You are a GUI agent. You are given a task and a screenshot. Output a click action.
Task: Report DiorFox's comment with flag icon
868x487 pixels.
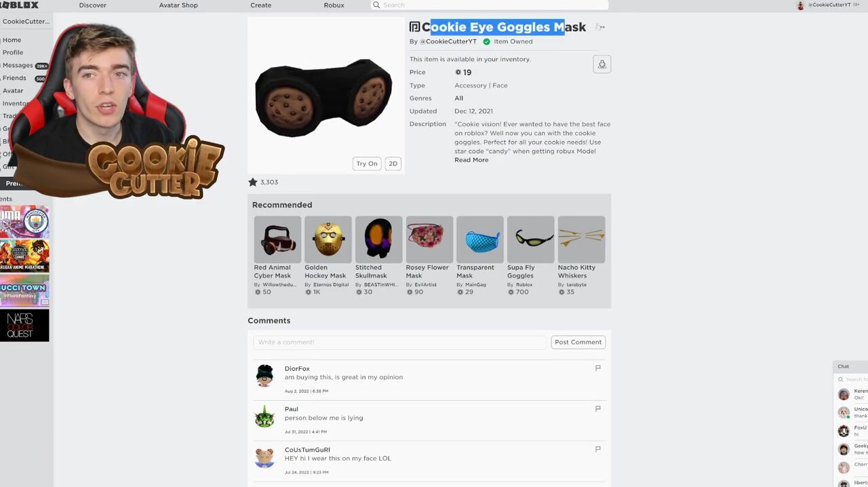(x=597, y=368)
